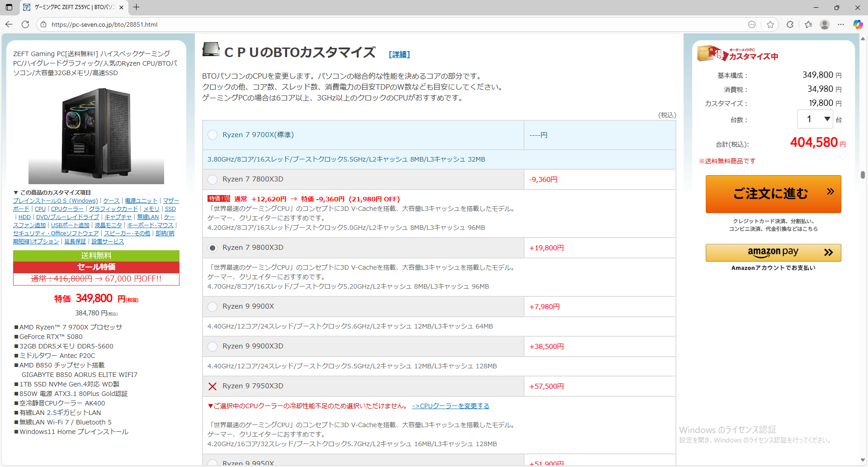Jump to security and Office software section

tap(56, 233)
